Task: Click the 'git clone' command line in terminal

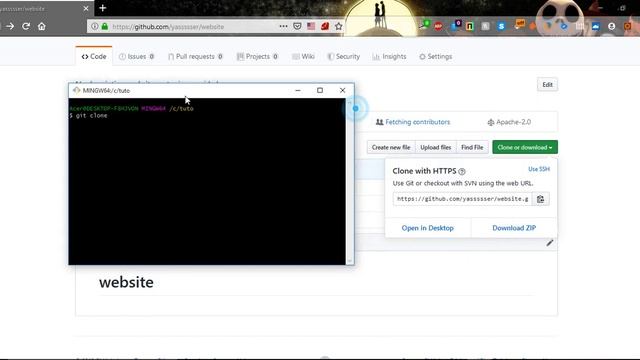Action: pyautogui.click(x=89, y=116)
